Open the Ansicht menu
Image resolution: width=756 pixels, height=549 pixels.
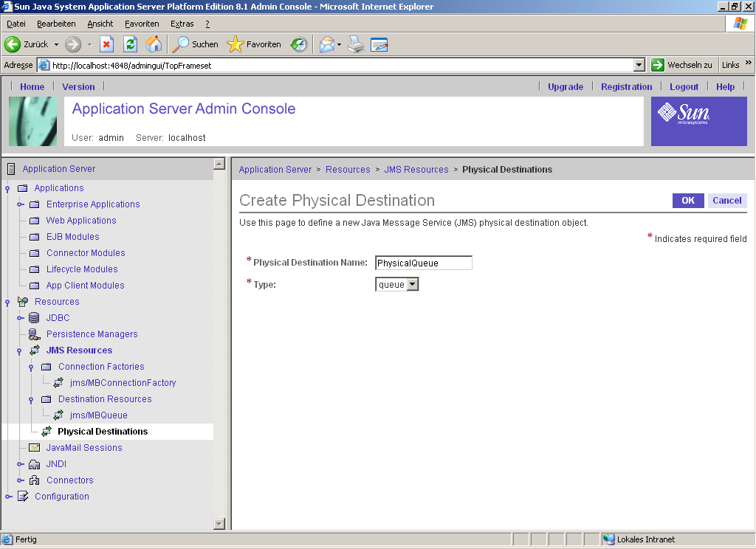click(100, 24)
